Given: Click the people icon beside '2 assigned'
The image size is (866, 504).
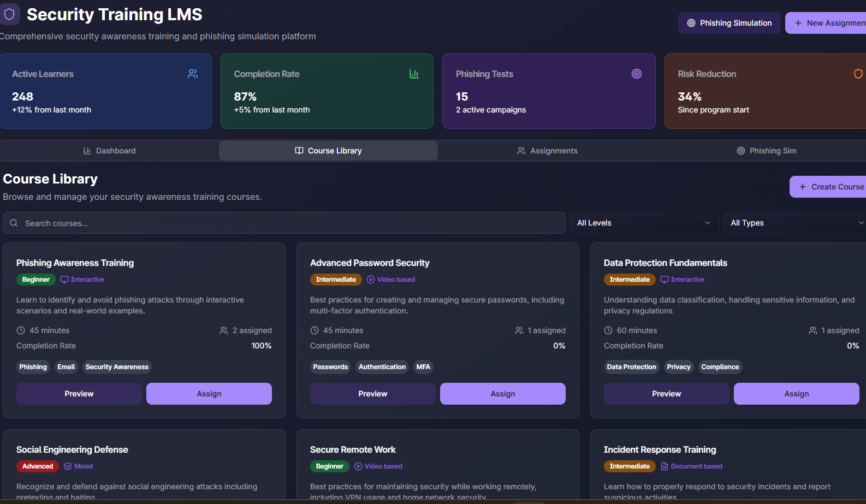Looking at the screenshot, I should (x=224, y=330).
